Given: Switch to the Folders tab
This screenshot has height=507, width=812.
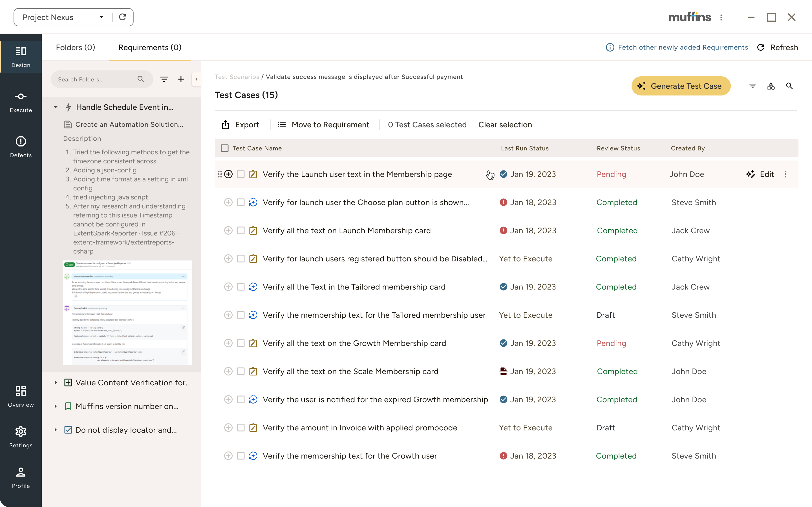Looking at the screenshot, I should (x=76, y=47).
